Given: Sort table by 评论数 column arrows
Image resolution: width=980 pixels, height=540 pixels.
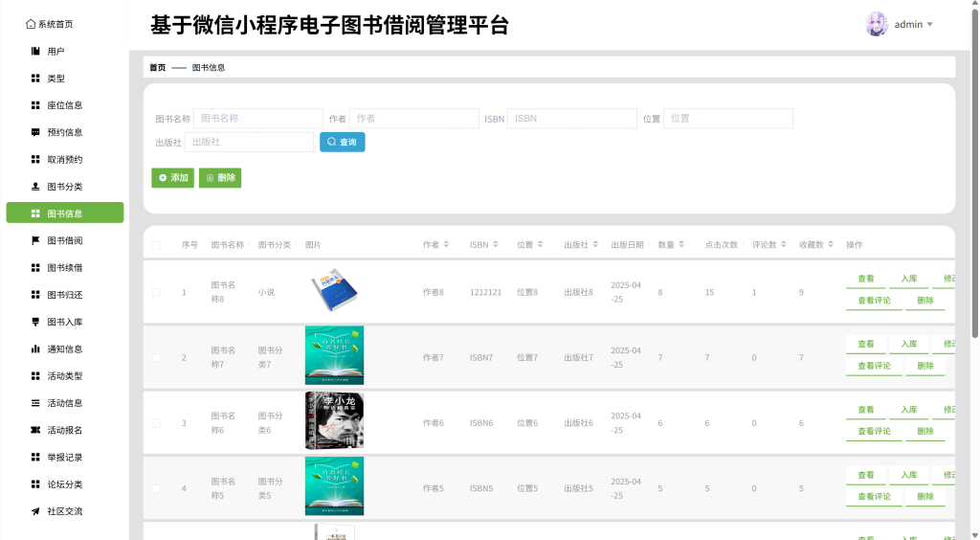Looking at the screenshot, I should coord(784,244).
